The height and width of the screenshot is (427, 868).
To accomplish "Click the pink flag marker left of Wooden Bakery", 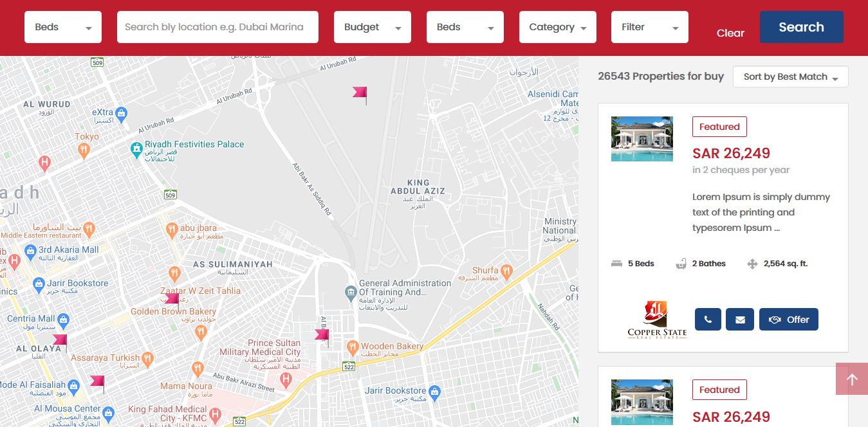I will (x=322, y=337).
